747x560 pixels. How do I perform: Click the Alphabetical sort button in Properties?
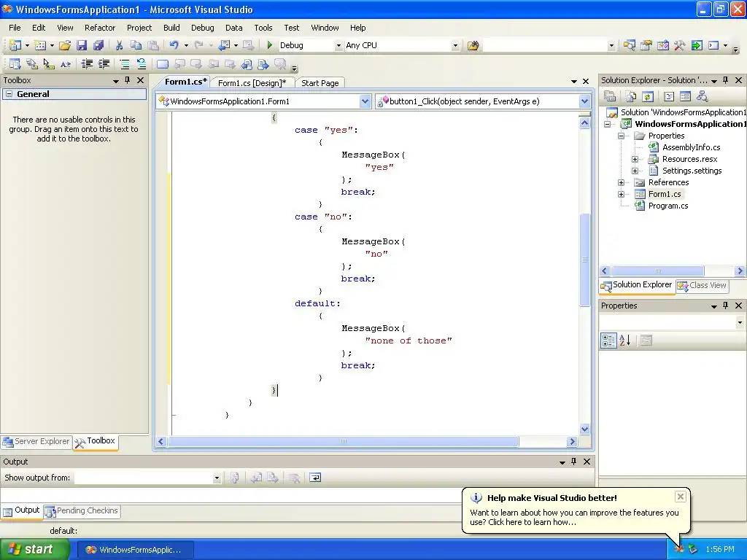(x=625, y=341)
